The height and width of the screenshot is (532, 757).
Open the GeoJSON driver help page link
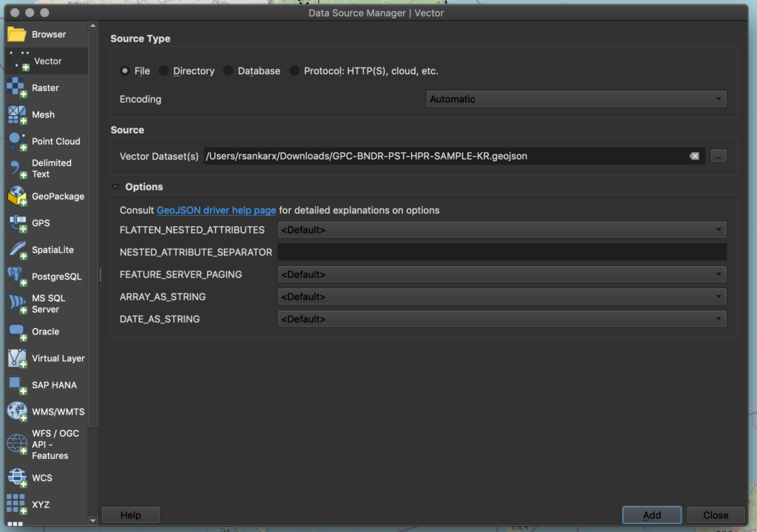[216, 210]
